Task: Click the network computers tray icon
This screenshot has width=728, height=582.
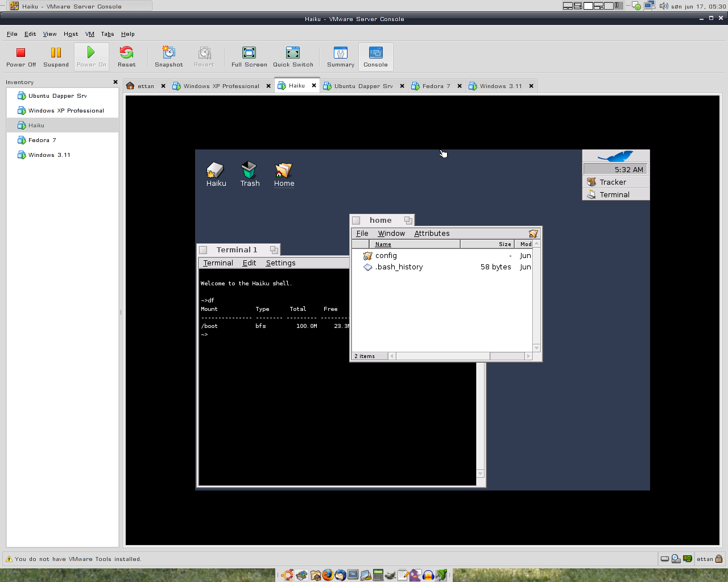Action: point(650,6)
